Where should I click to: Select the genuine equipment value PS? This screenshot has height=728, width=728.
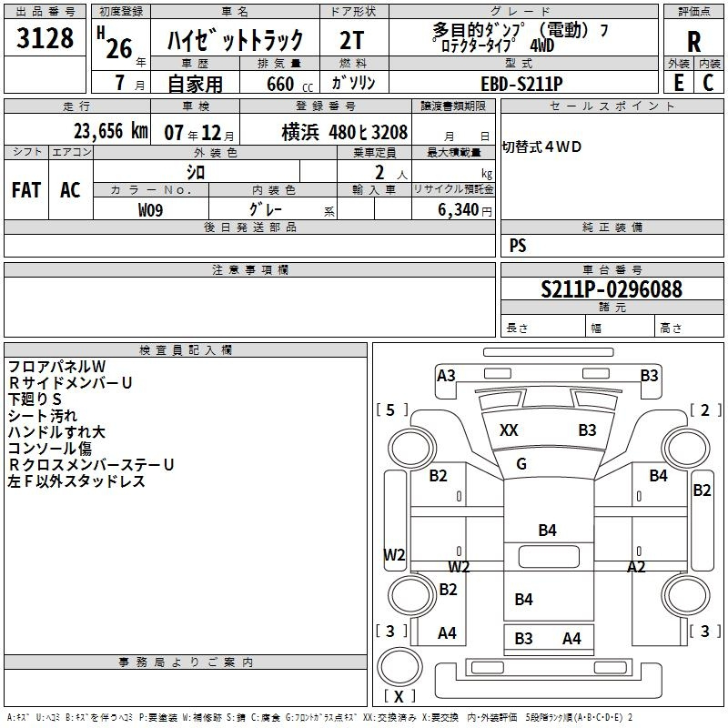[x=518, y=245]
